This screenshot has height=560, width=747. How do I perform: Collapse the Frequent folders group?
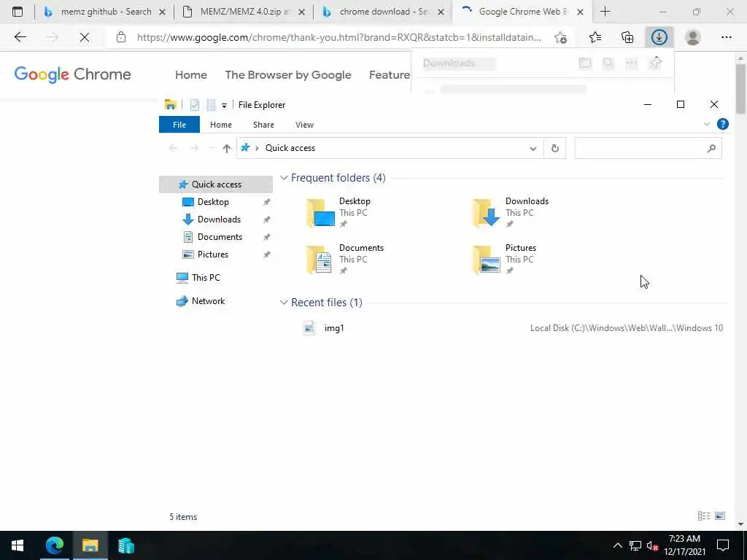pyautogui.click(x=284, y=178)
